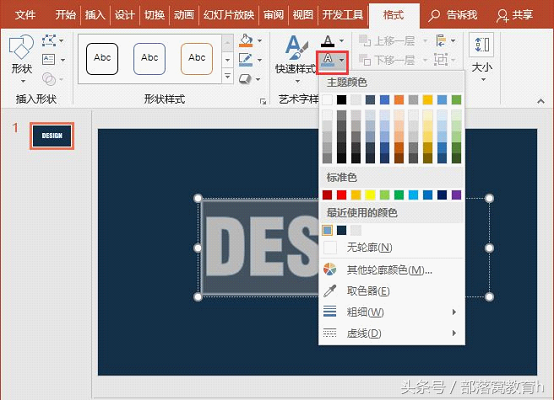Select the slide 1 DESIGN thumbnail
The height and width of the screenshot is (400, 554).
click(x=52, y=136)
